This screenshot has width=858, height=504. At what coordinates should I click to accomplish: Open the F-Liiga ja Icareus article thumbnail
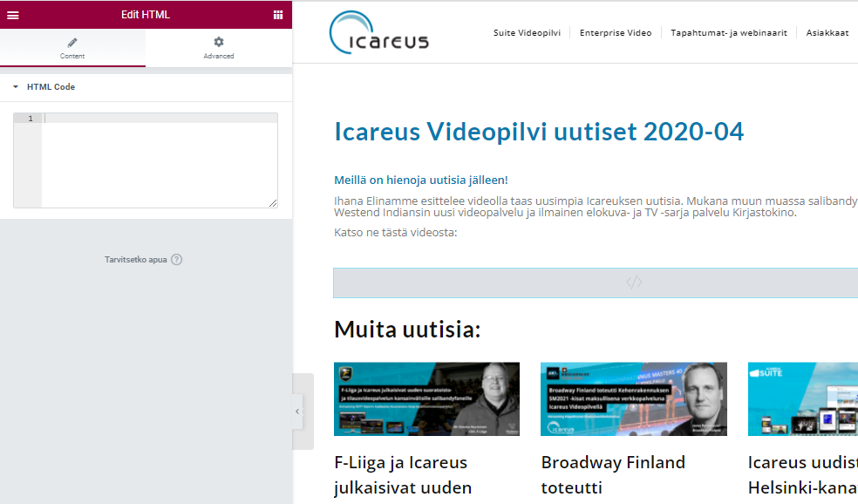426,399
